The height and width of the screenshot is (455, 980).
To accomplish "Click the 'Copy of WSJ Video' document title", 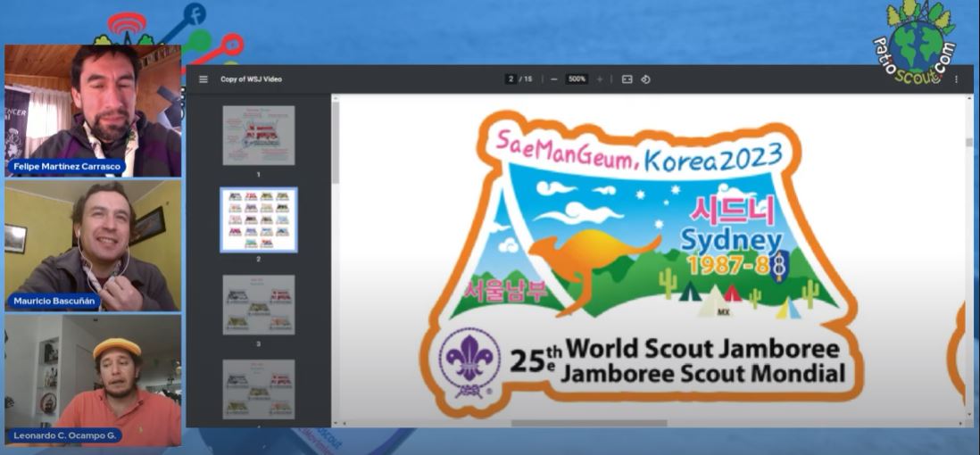I will click(252, 79).
